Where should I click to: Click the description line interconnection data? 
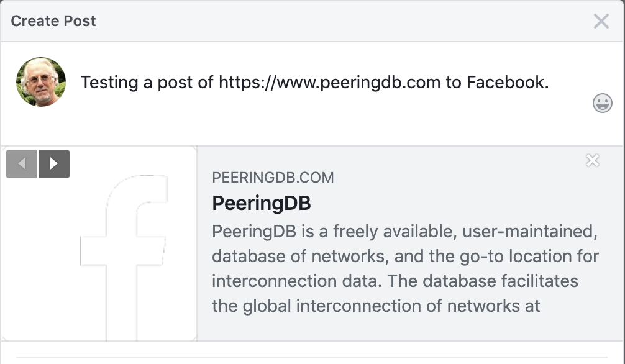point(395,281)
